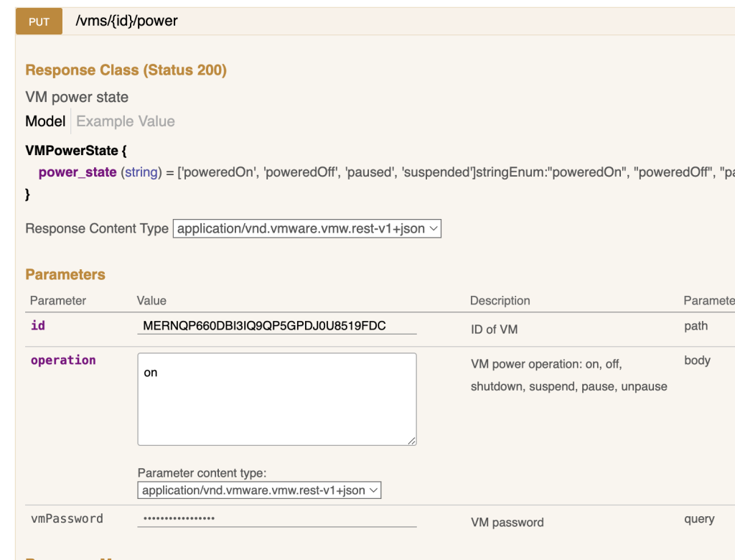The width and height of the screenshot is (735, 560).
Task: Click the operation parameter label
Action: coord(63,360)
